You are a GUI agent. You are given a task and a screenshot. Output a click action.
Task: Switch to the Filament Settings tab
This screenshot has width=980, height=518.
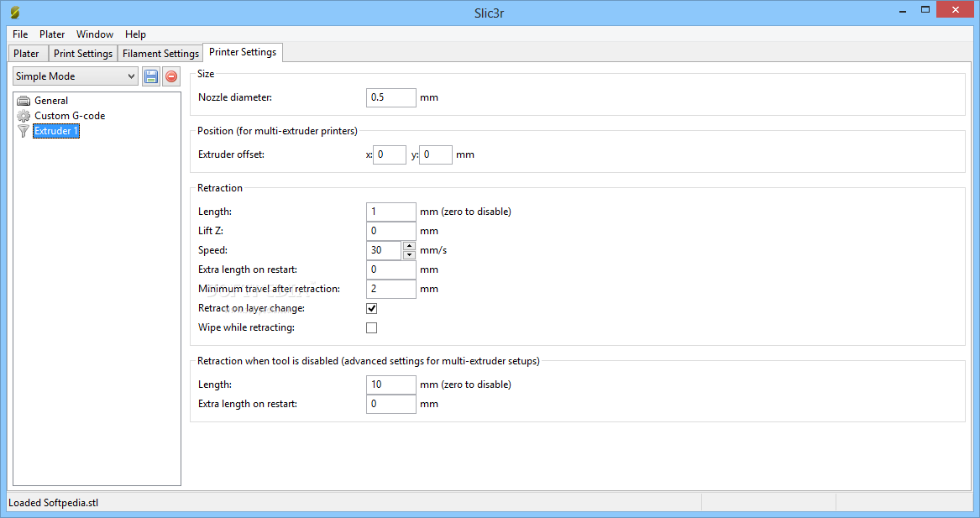(x=160, y=54)
